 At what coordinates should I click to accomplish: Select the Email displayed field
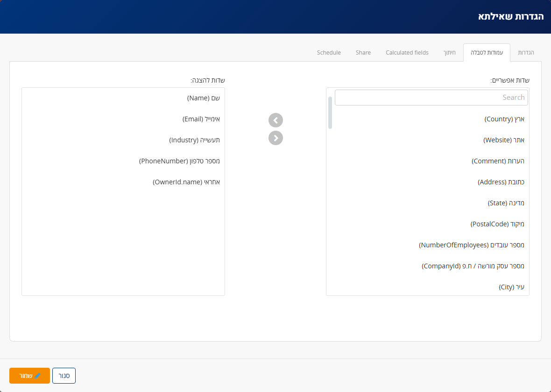coord(123,119)
